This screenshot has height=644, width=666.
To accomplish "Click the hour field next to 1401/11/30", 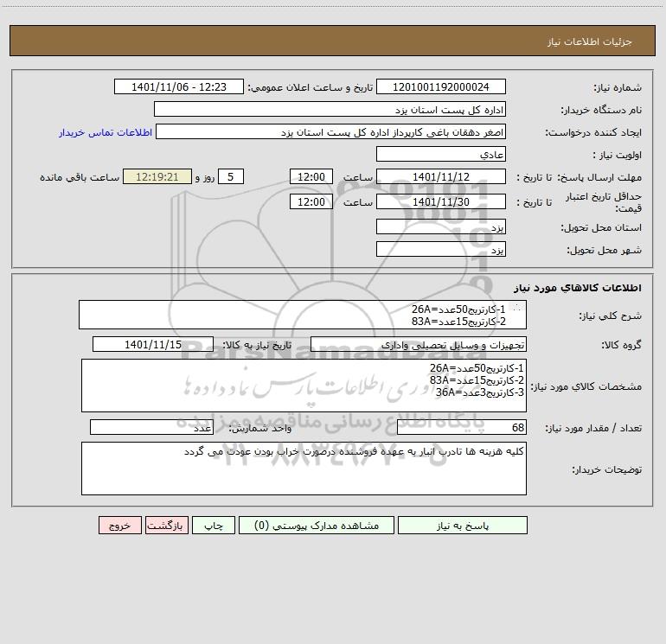I will pos(311,201).
